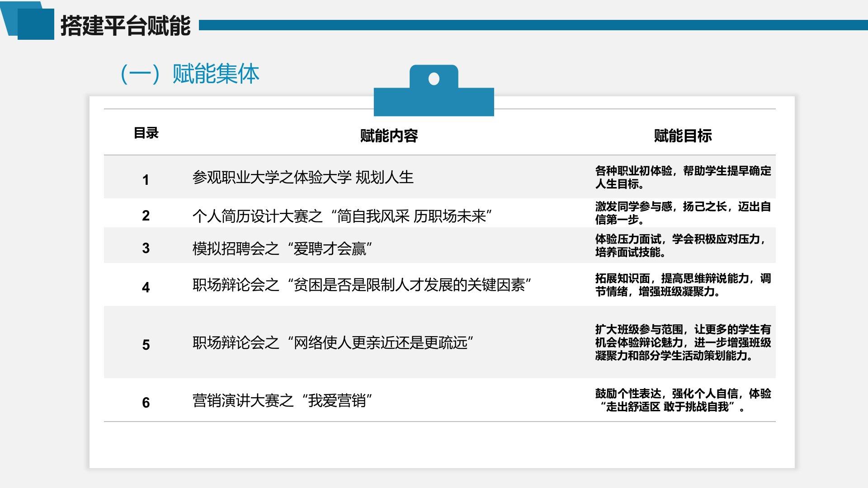Click the subtitle（一）赋能集体
Screen dimensions: 868x488
(x=189, y=74)
